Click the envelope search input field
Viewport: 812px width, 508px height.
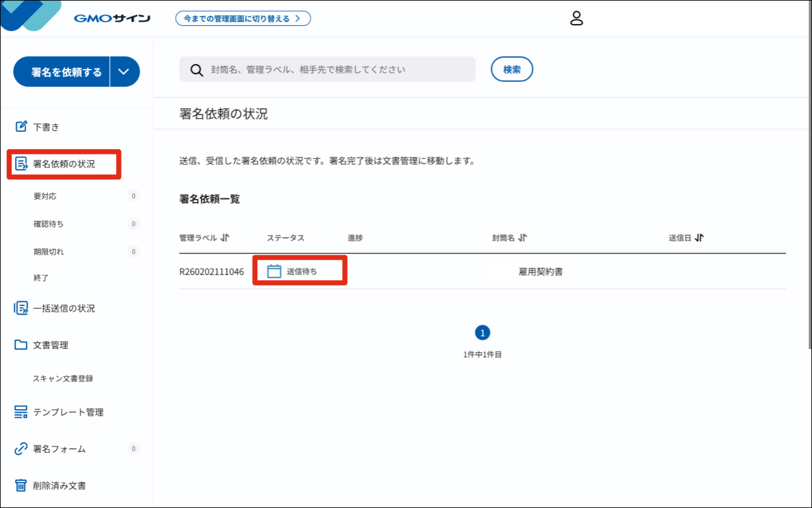point(336,70)
